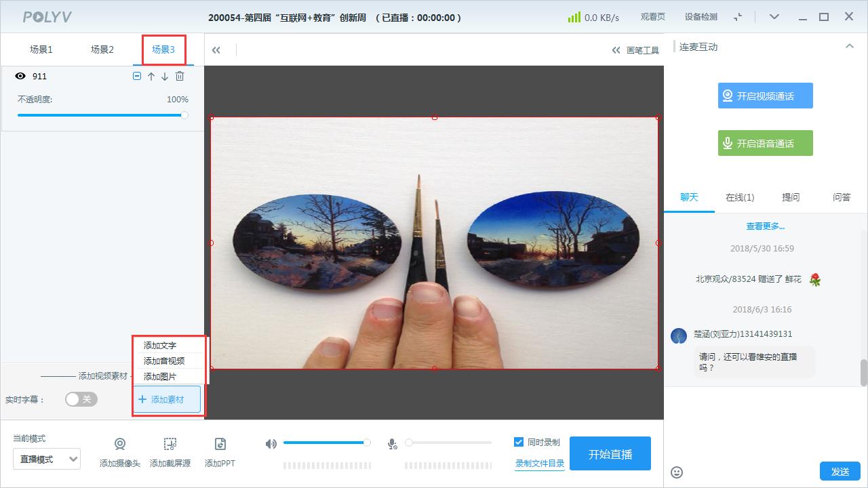Click the '0.0 KB/s' network speed text

pyautogui.click(x=602, y=18)
